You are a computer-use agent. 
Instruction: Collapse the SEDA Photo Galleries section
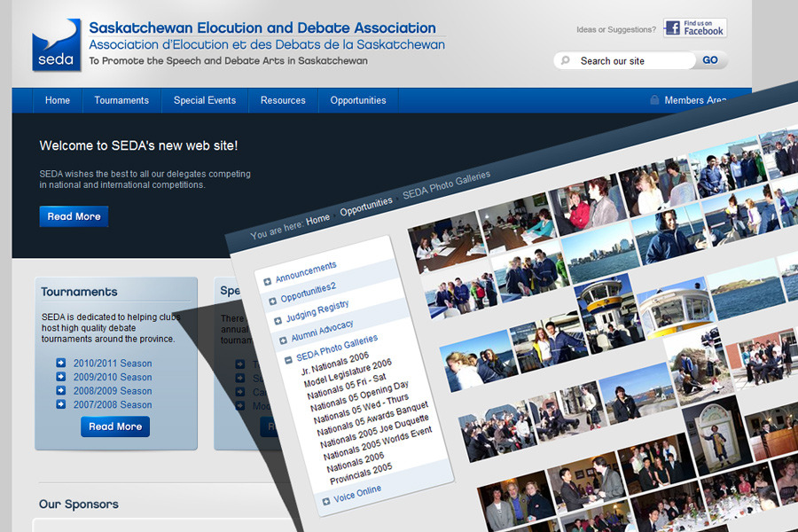pyautogui.click(x=288, y=360)
